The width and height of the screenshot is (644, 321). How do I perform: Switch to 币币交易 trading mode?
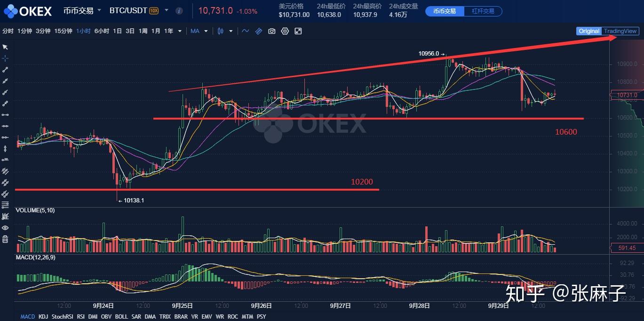[445, 11]
